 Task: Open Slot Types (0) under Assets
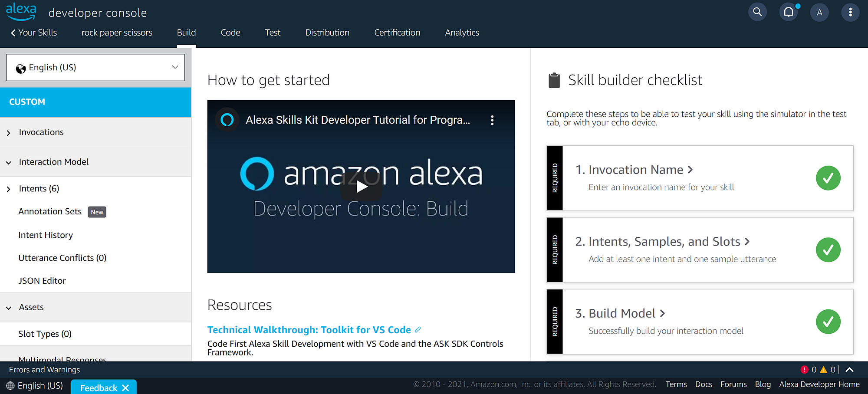45,334
